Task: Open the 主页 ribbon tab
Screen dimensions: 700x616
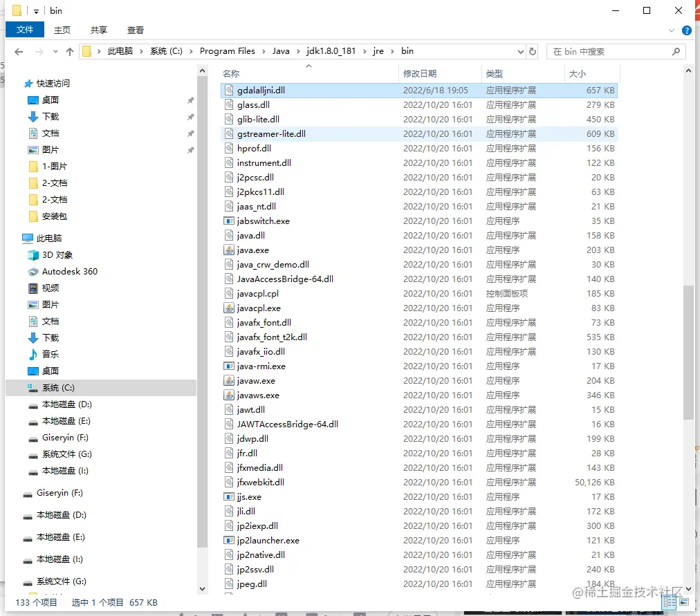Action: pyautogui.click(x=62, y=30)
